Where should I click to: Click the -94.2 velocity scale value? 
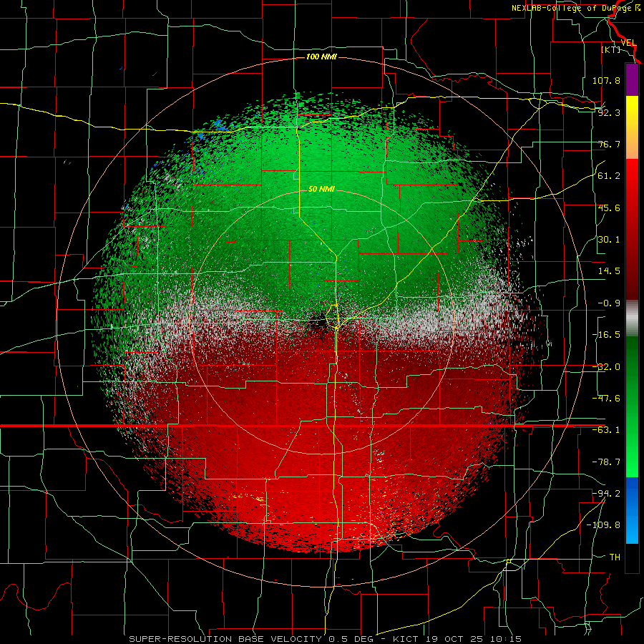click(x=606, y=493)
